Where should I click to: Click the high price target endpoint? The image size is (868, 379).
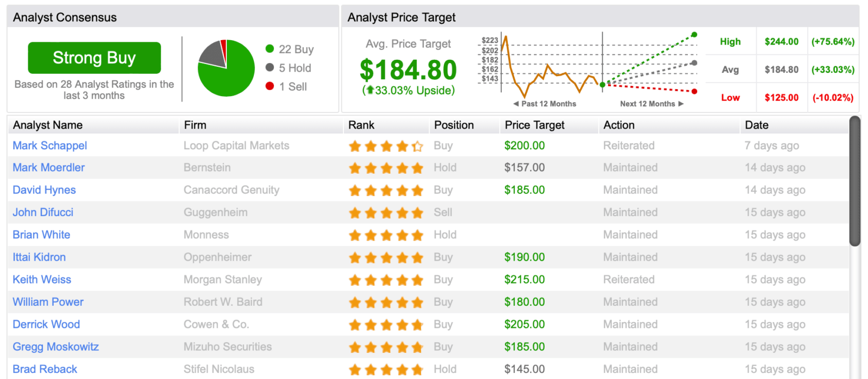(x=694, y=35)
